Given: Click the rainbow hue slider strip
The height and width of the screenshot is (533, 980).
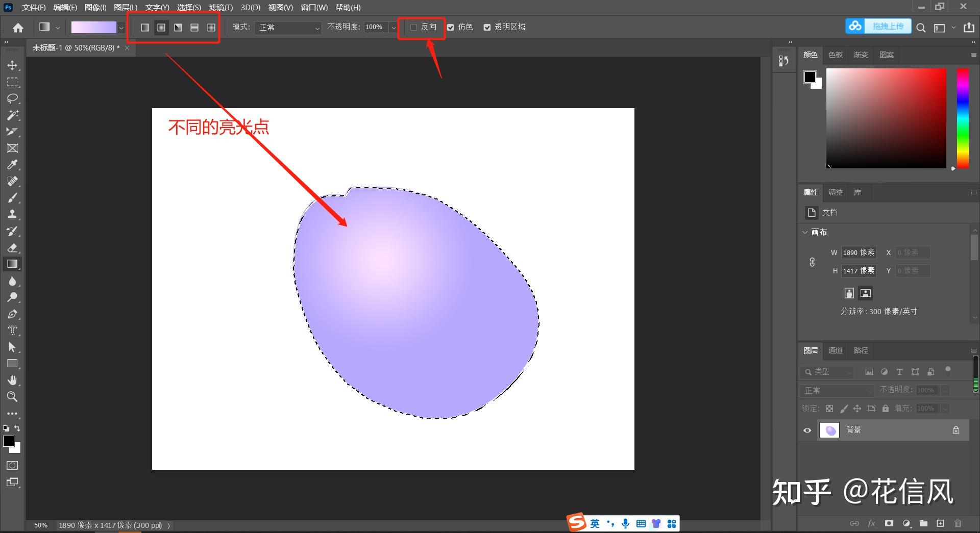Looking at the screenshot, I should point(963,118).
